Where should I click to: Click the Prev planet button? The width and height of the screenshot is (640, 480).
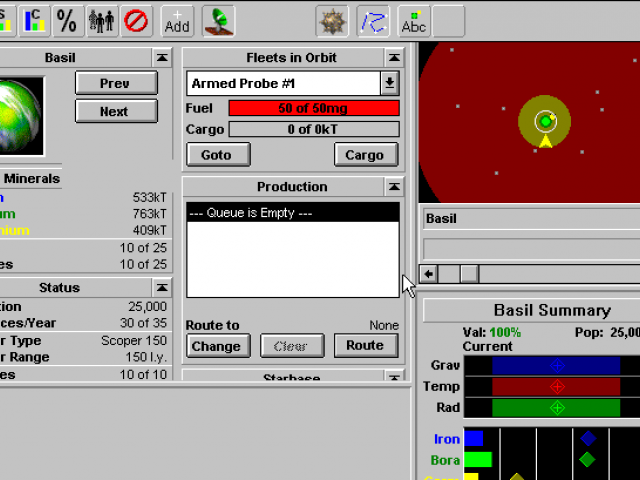116,83
